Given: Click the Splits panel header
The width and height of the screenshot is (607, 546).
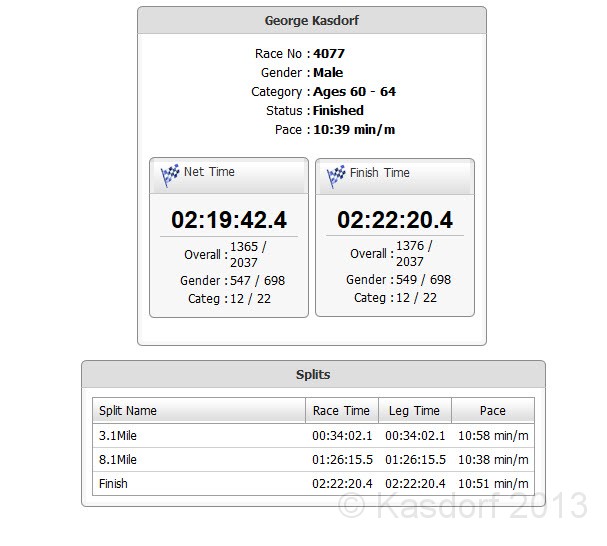Looking at the screenshot, I should pos(313,375).
